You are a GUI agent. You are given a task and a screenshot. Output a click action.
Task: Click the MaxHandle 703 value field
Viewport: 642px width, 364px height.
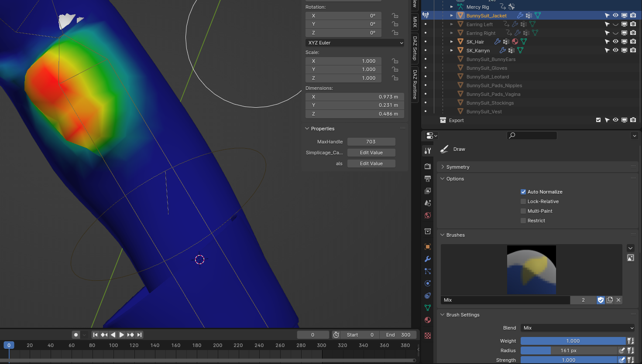click(371, 142)
